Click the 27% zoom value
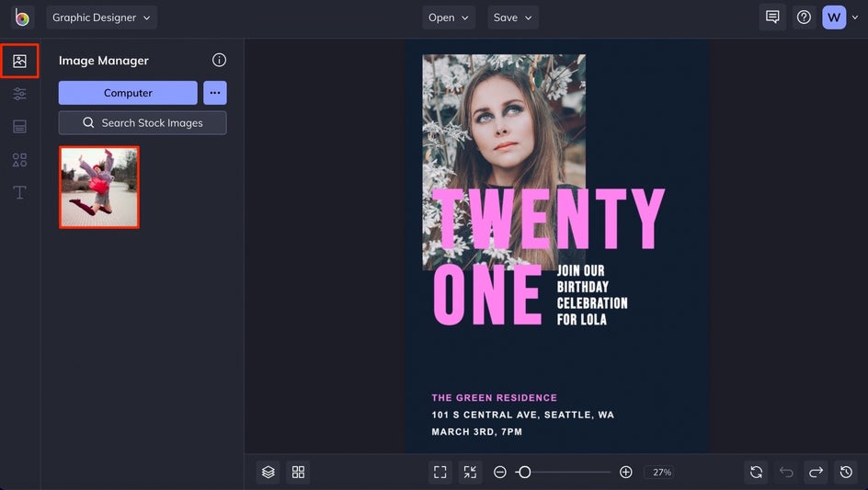Viewport: 868px width, 490px height. coord(661,473)
